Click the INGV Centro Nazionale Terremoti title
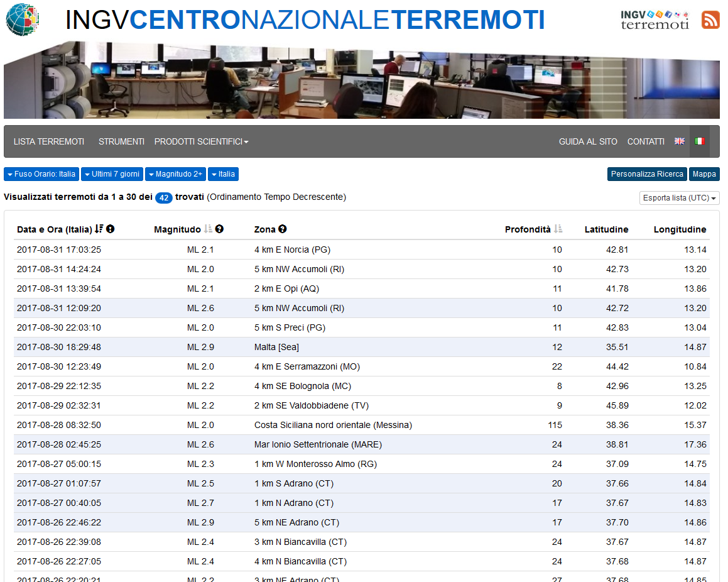Viewport: 728px width, 582px height. click(305, 20)
